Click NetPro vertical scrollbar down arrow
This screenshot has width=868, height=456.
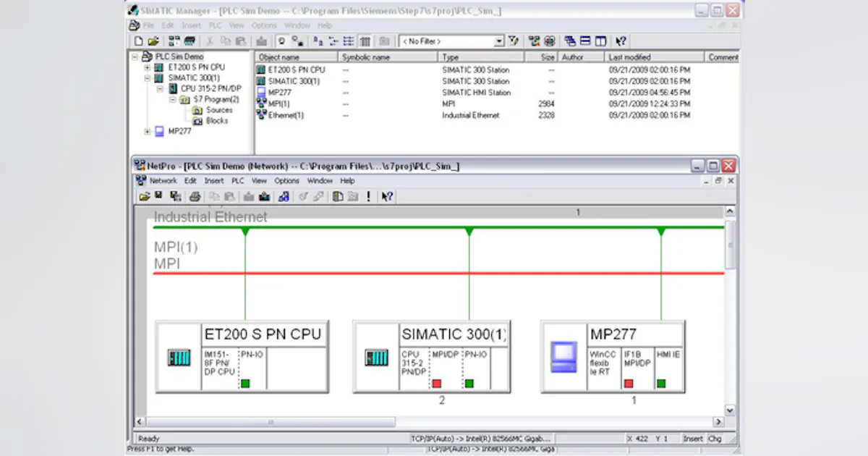click(x=729, y=410)
